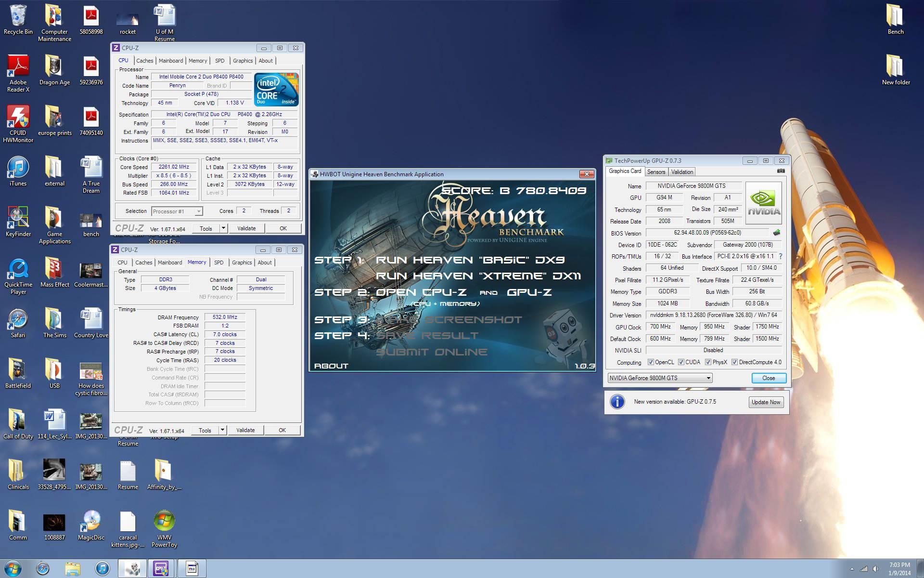Open The Sims desktop folder
924x578 pixels.
click(54, 323)
